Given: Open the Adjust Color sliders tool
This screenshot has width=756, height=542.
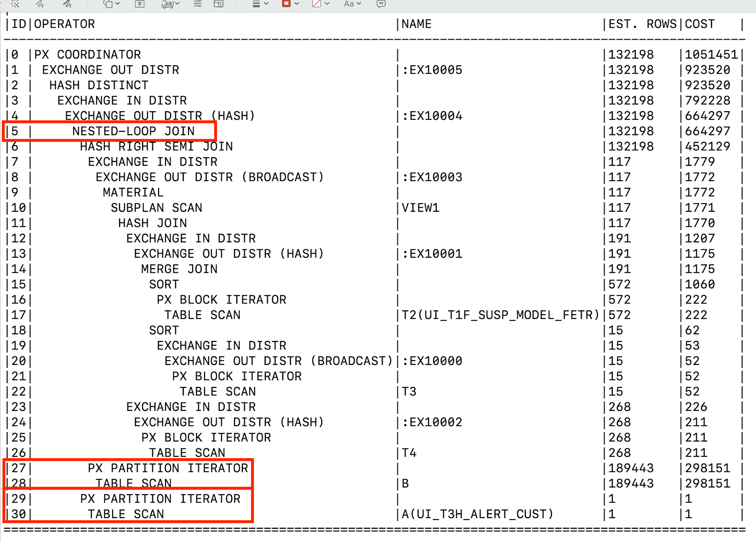Looking at the screenshot, I should [x=198, y=4].
